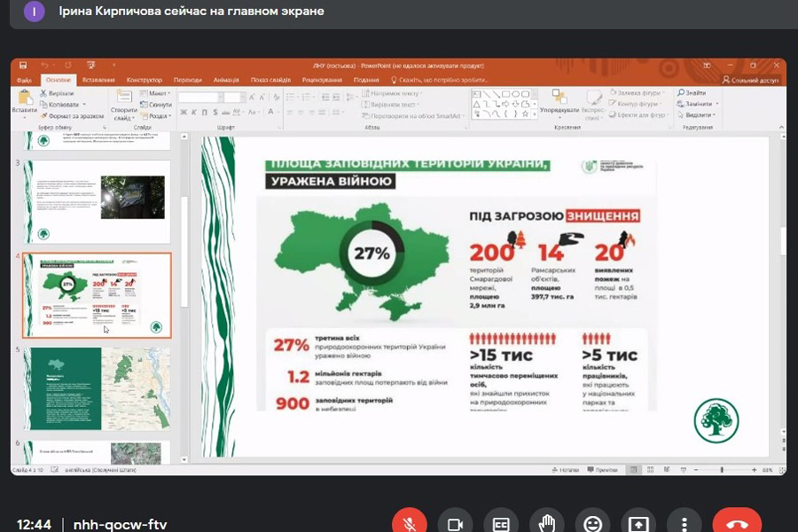Open the font name combo box
The width and height of the screenshot is (798, 532).
tap(200, 98)
